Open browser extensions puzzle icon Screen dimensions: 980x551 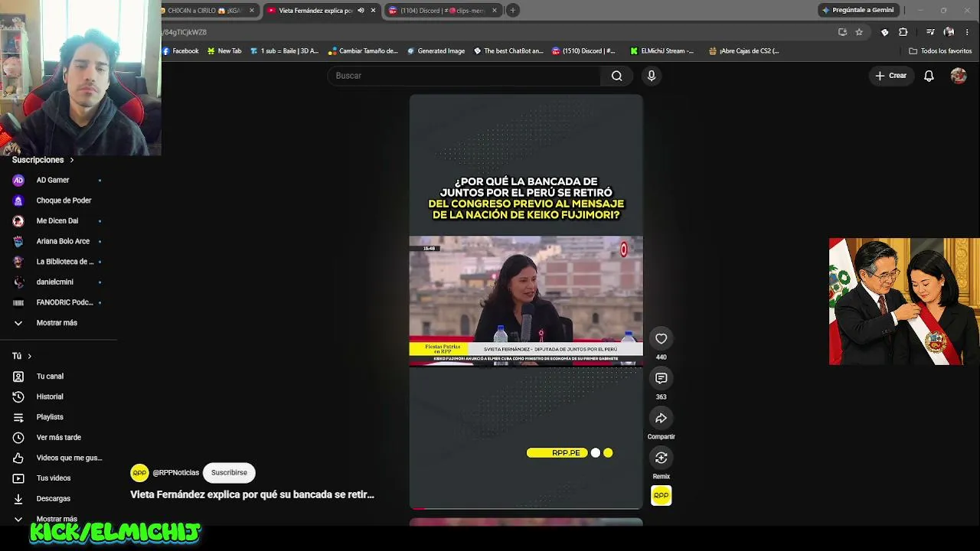[903, 32]
